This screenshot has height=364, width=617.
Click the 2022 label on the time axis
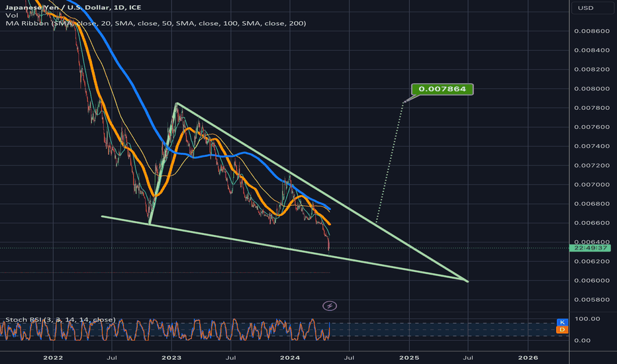(x=53, y=357)
